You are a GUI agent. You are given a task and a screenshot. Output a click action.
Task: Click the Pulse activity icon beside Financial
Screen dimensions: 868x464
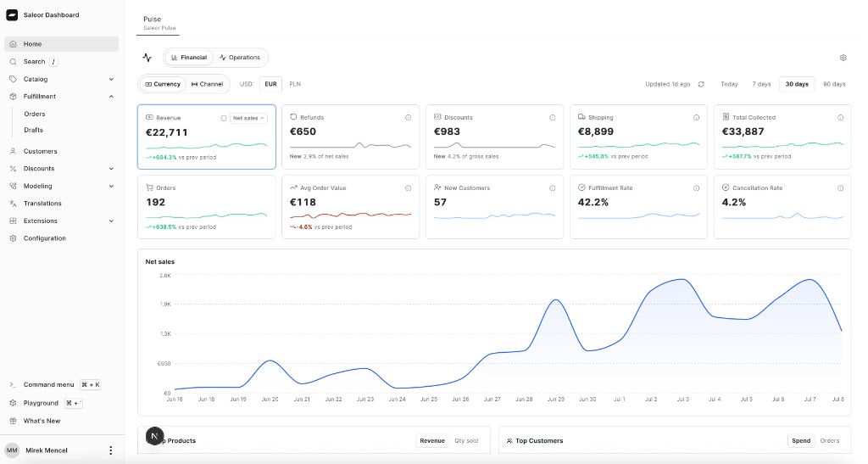pyautogui.click(x=147, y=58)
